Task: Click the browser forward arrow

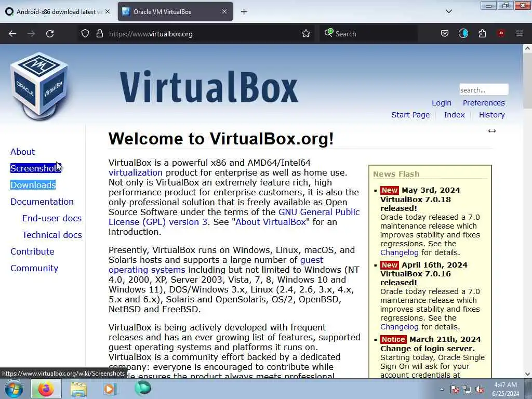Action: (31, 34)
